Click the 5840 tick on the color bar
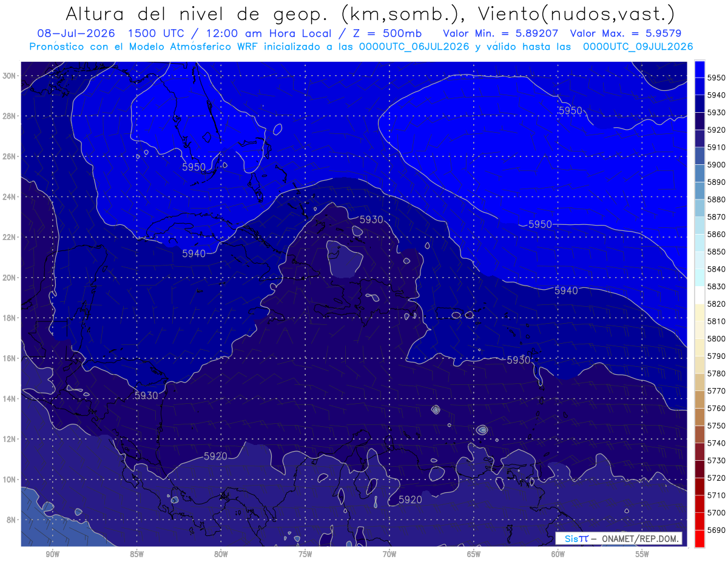Screen dimensions: 728x562 [716, 269]
